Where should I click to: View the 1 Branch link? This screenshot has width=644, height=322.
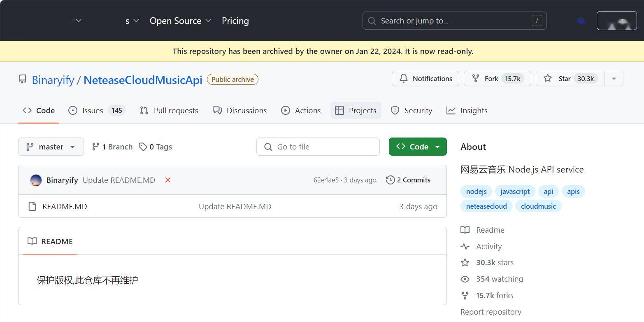coord(112,147)
